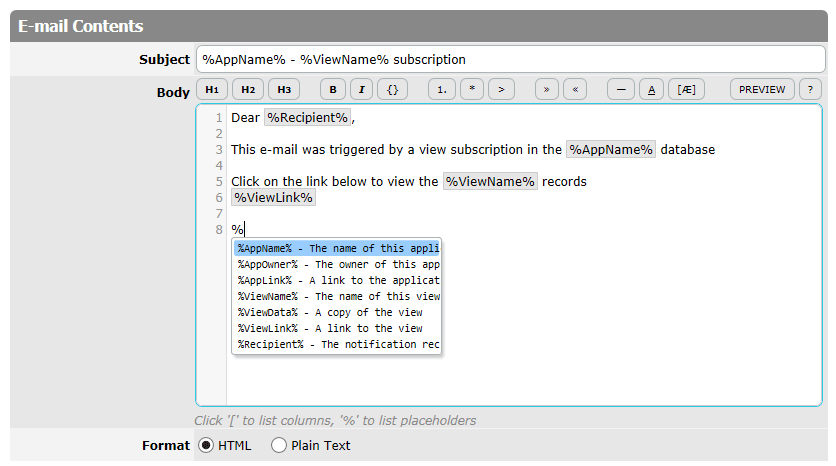This screenshot has width=836, height=466.
Task: Choose %ViewData% from the placeholder list
Action: [x=336, y=312]
